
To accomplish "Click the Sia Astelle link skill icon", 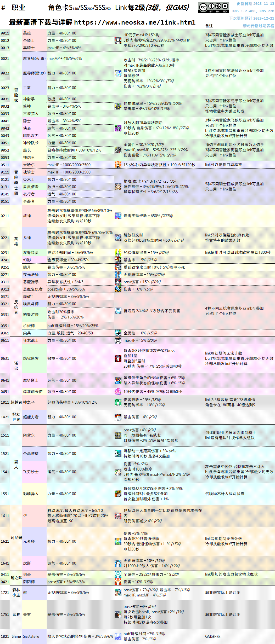I will pyautogui.click(x=118, y=636).
